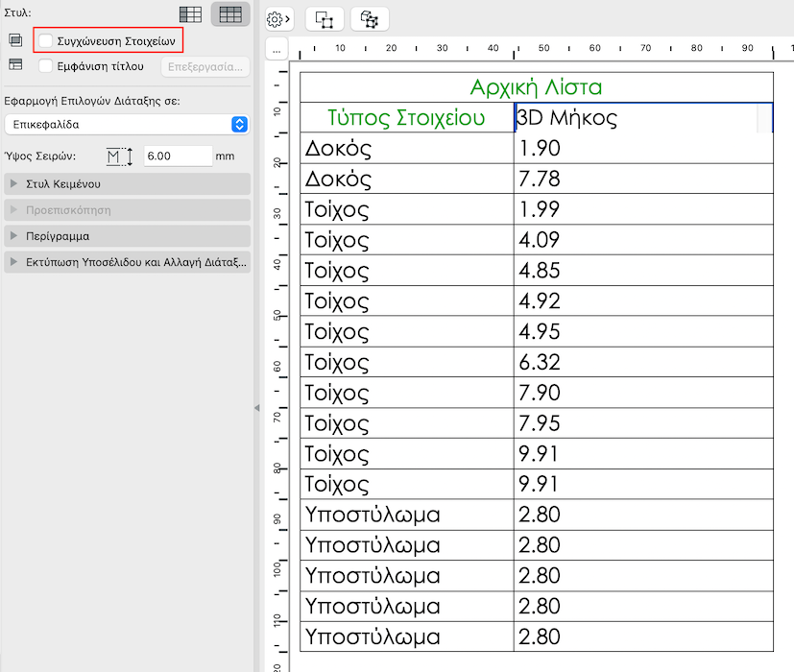Click the disabled Επεξεργασία... button
Image resolution: width=794 pixels, height=672 pixels.
point(205,67)
